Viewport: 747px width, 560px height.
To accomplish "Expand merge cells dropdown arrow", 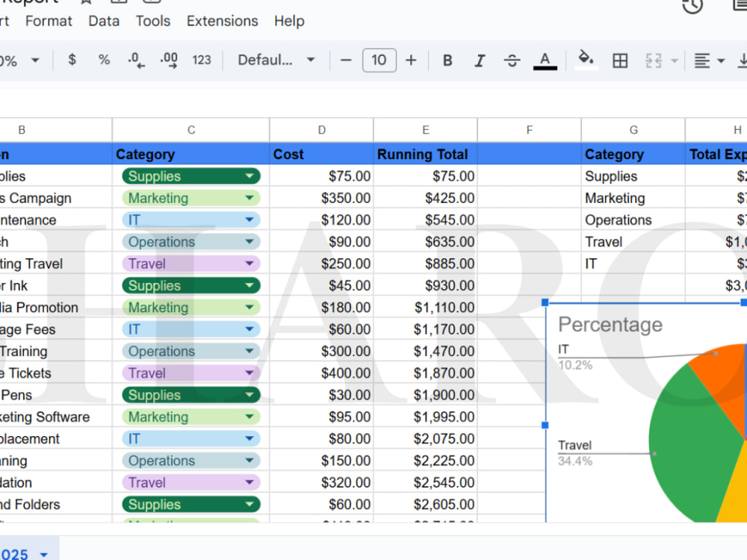I will (x=674, y=60).
